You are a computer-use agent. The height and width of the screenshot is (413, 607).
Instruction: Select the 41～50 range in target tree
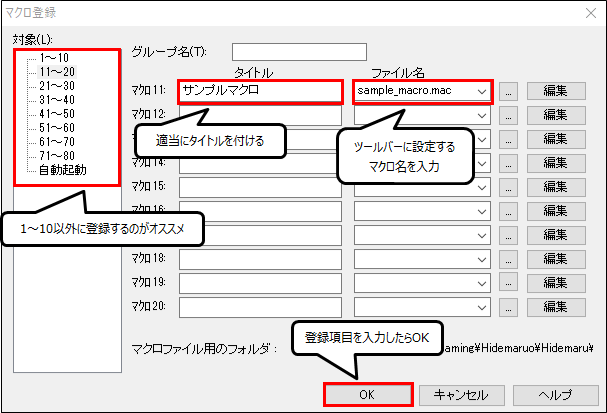tap(57, 113)
